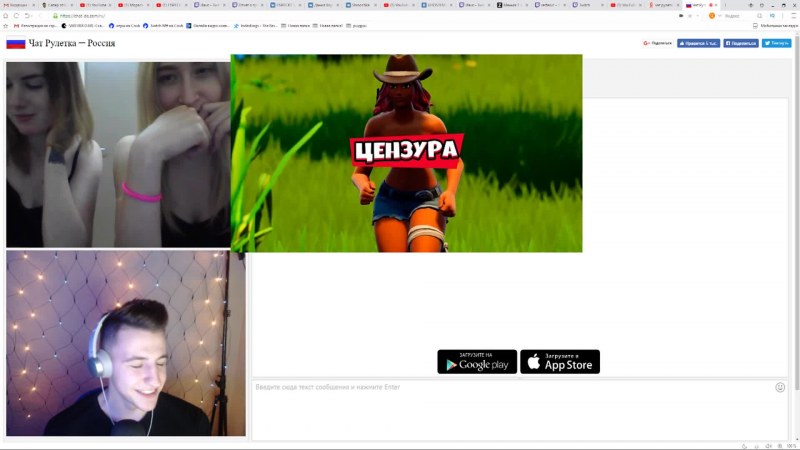Open the browser main menu icon
Screen dimensions: 800x450
tap(793, 16)
